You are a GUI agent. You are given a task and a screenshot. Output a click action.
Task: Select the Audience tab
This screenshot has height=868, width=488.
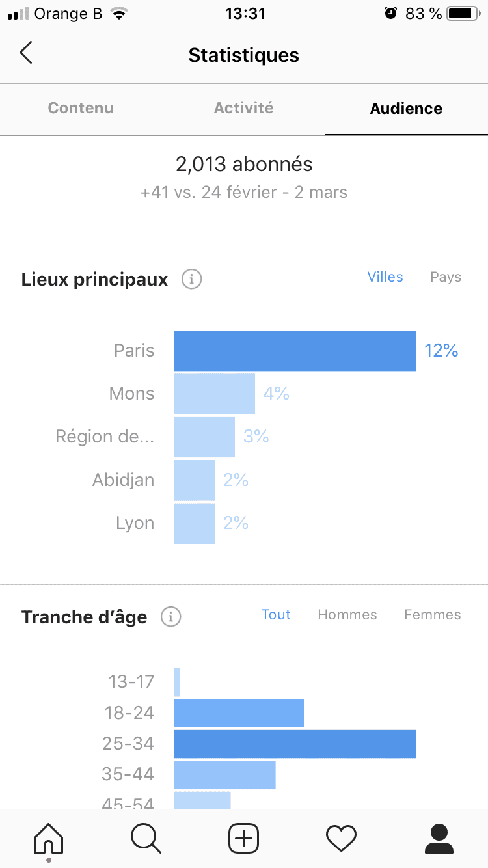point(406,108)
